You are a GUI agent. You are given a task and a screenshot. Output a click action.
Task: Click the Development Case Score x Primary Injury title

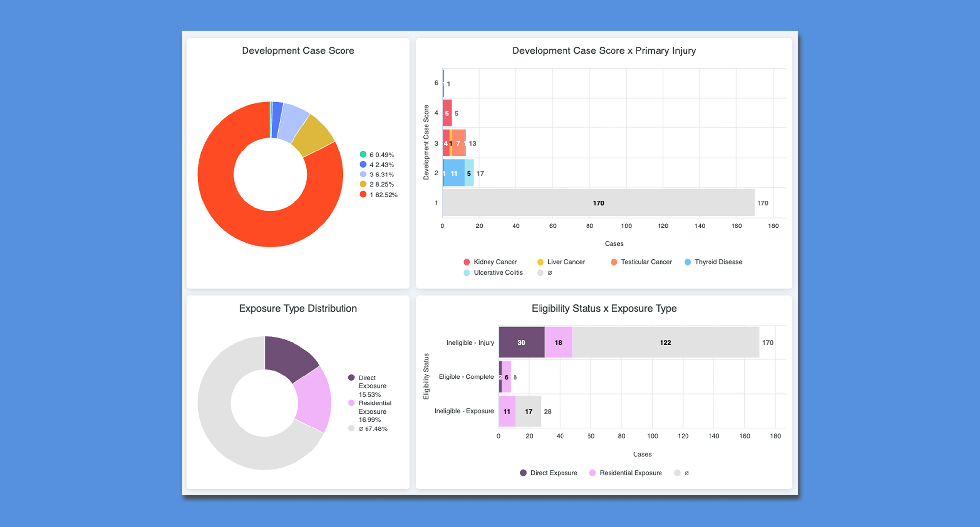(604, 50)
